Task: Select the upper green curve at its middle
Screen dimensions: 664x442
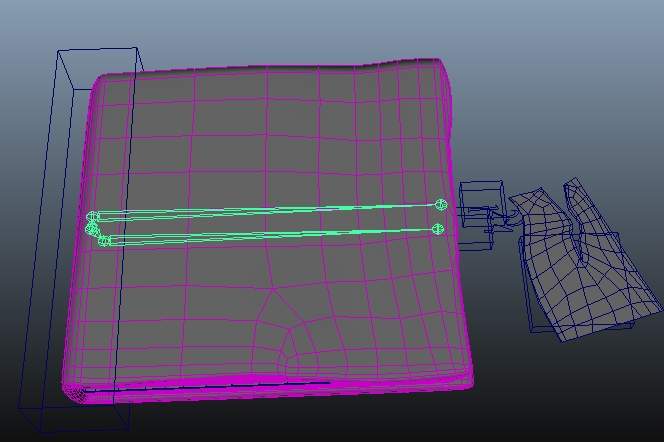Action: [268, 211]
